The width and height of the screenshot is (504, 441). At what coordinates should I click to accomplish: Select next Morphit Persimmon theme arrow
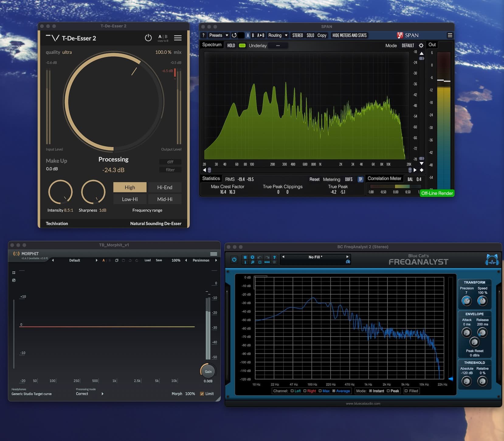click(216, 260)
